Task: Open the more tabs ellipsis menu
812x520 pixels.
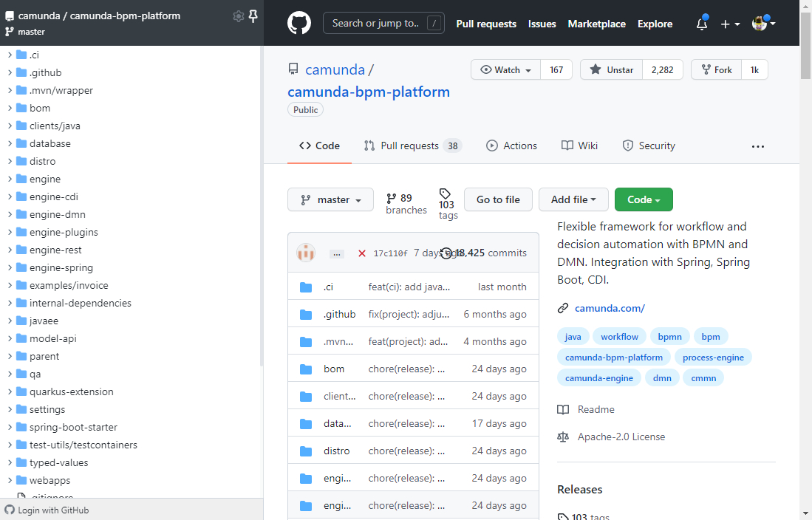Action: [757, 146]
